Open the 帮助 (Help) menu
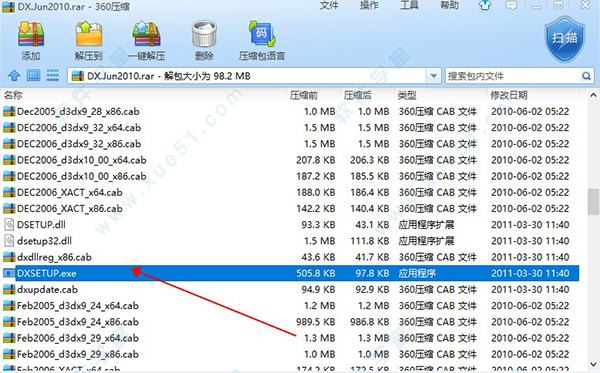The image size is (600, 373). [x=449, y=5]
